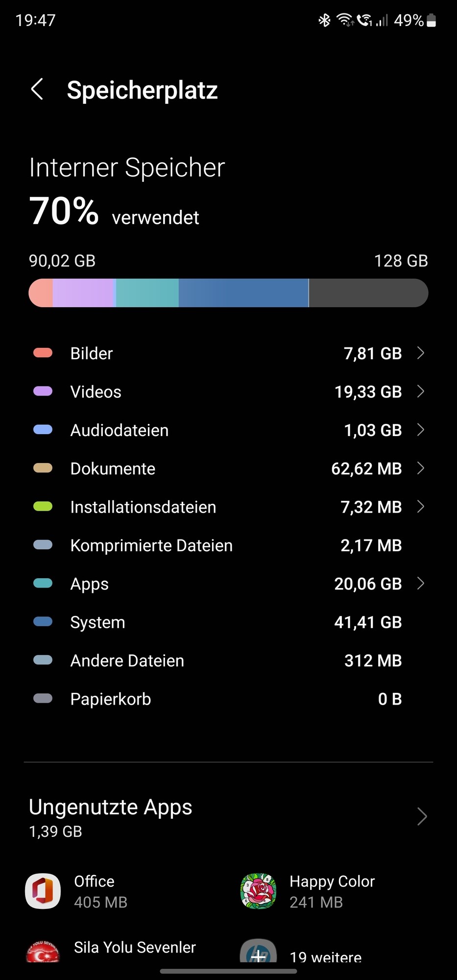Viewport: 457px width, 980px height.
Task: Open Ungenutzte Apps with its chevron
Action: [x=422, y=816]
